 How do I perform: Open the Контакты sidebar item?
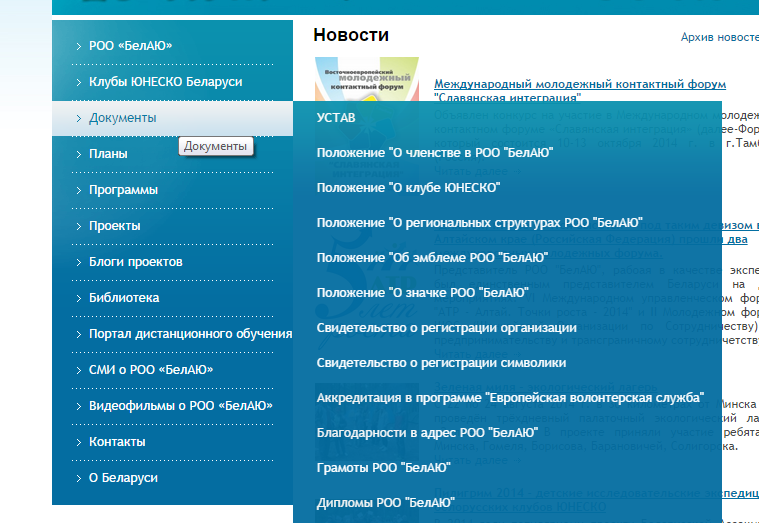pos(117,442)
